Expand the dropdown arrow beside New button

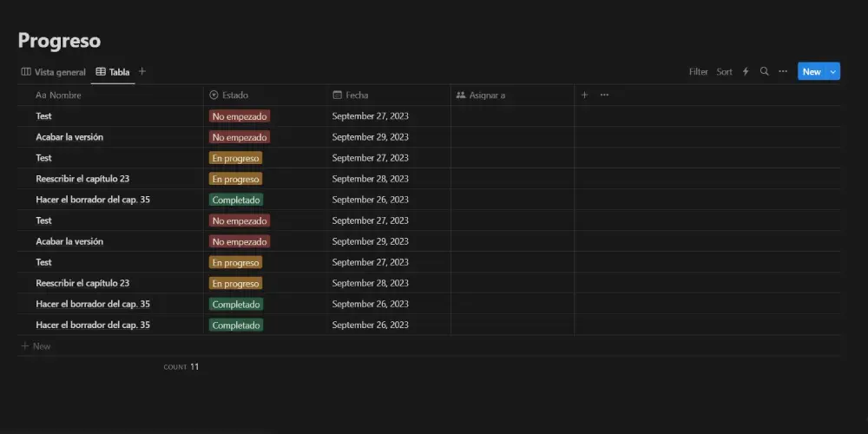833,72
